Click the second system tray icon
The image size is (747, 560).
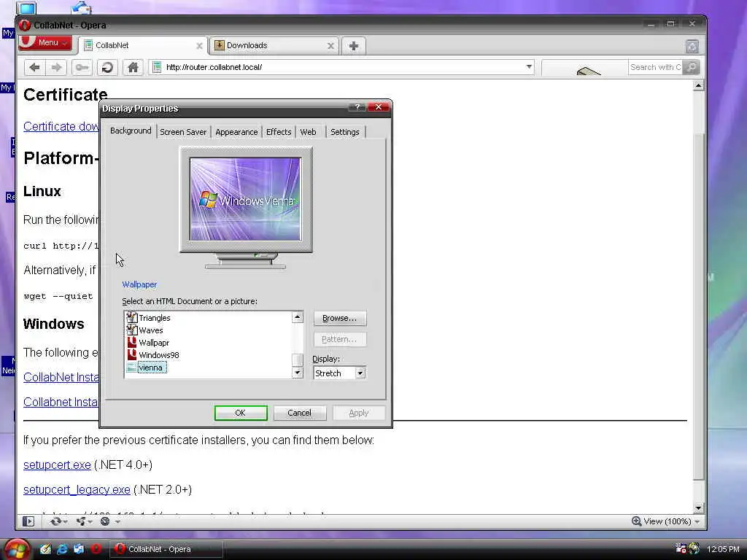[x=694, y=548]
